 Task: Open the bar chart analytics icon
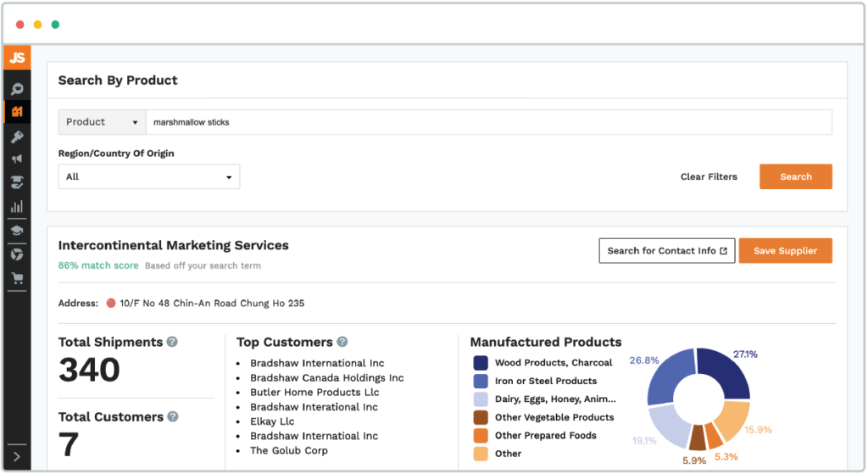(x=17, y=206)
